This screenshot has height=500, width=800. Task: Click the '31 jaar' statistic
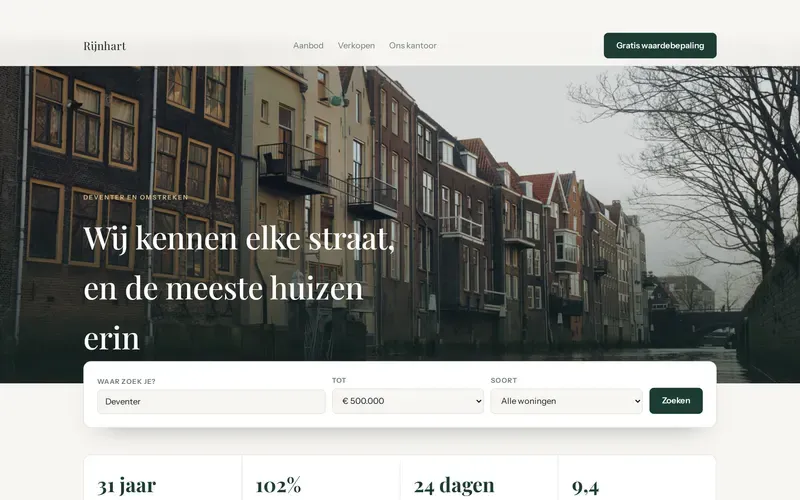(127, 485)
